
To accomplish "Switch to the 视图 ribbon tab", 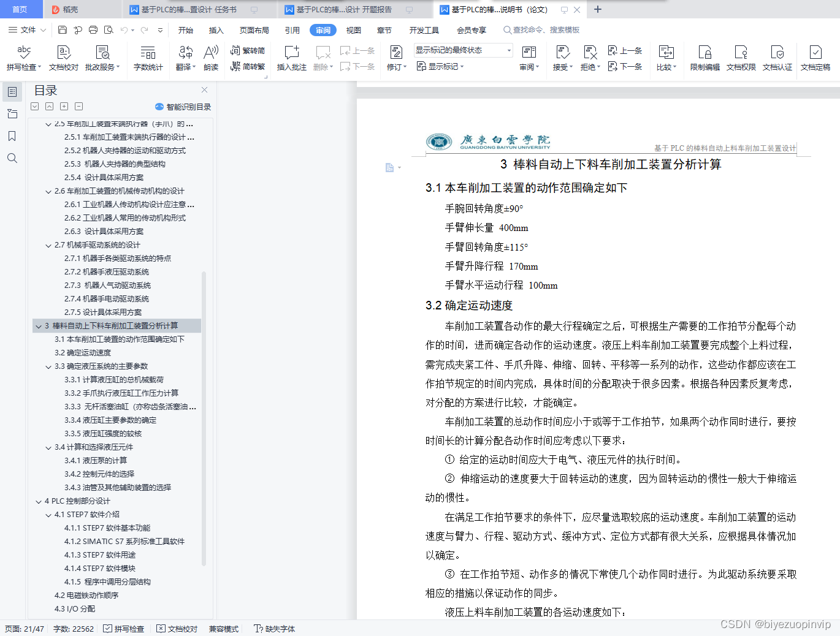I will point(354,30).
